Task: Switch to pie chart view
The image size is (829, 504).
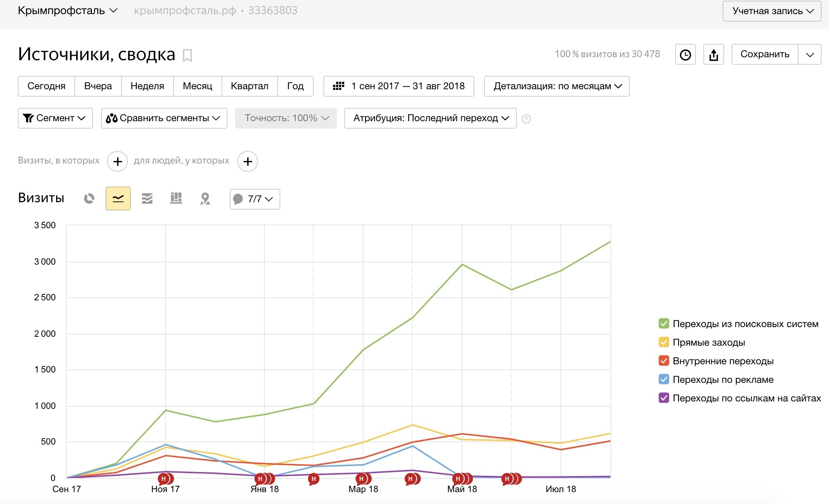Action: [89, 198]
